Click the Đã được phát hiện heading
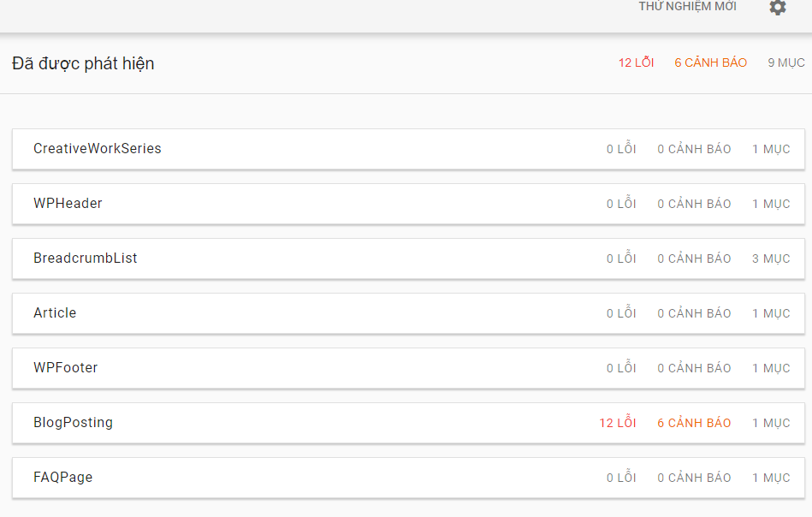The image size is (812, 517). point(83,63)
